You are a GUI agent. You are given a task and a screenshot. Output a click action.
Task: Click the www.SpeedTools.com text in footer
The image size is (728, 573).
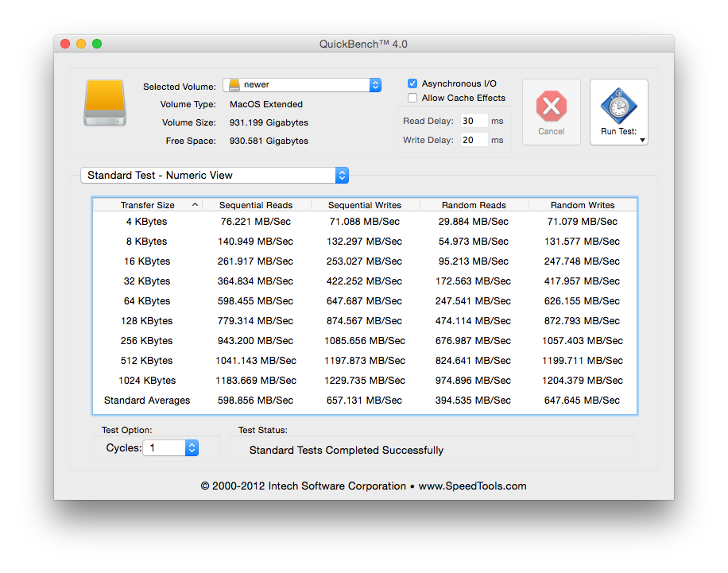(x=472, y=486)
